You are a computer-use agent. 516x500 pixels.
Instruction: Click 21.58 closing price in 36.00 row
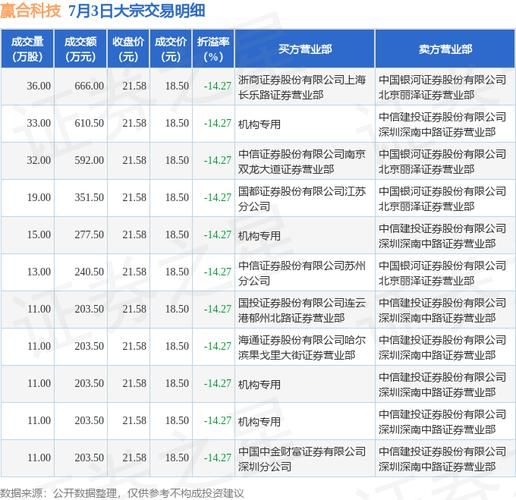[x=134, y=86]
